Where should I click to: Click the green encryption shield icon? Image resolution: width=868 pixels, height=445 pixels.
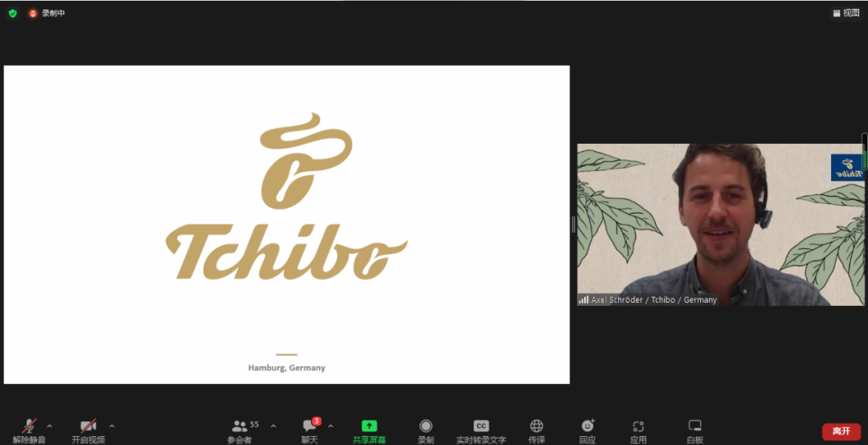13,13
